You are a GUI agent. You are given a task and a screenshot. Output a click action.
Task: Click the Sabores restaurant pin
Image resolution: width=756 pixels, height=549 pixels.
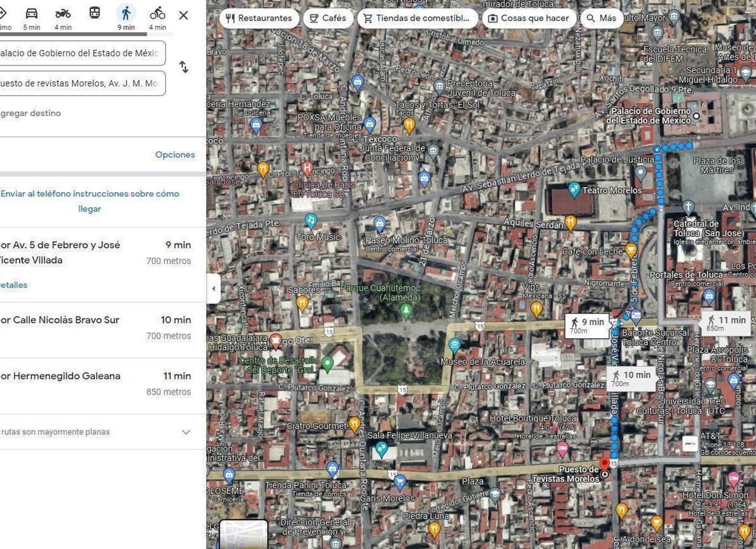[302, 303]
